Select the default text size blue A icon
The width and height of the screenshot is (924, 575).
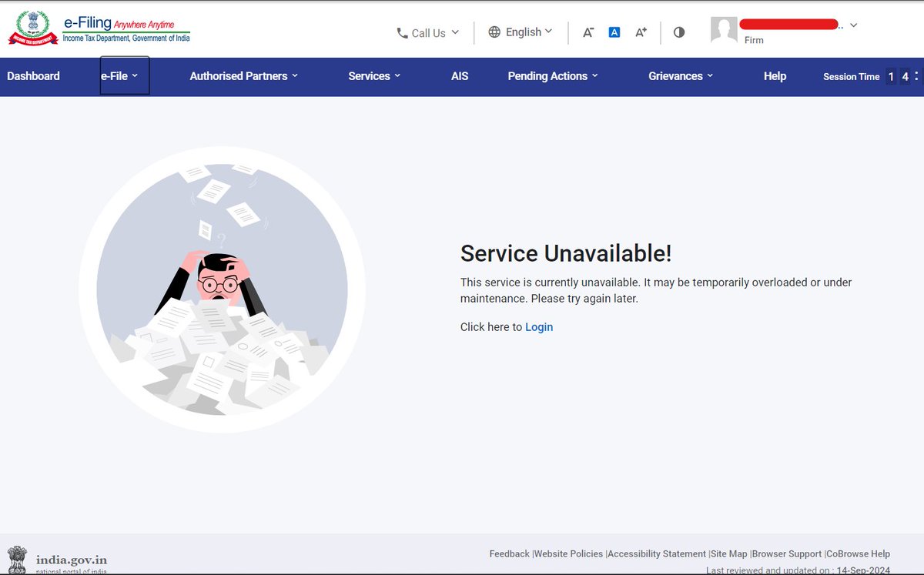point(614,32)
